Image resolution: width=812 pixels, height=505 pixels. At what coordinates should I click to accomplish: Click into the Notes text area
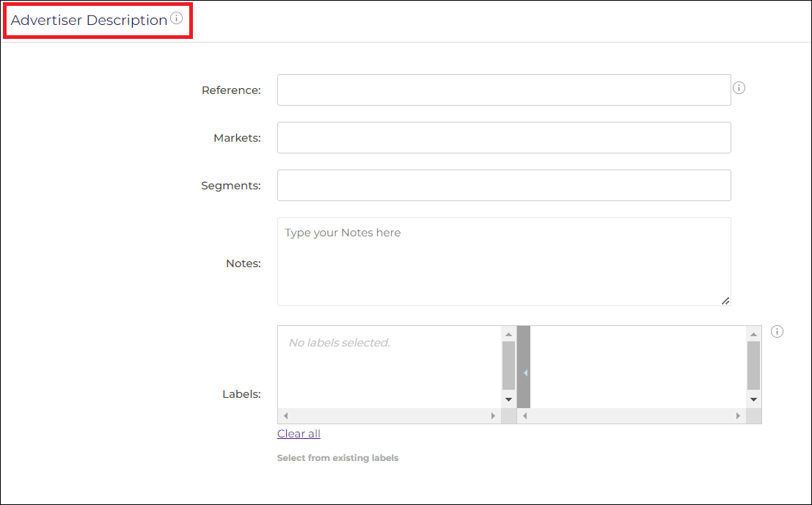tap(504, 261)
